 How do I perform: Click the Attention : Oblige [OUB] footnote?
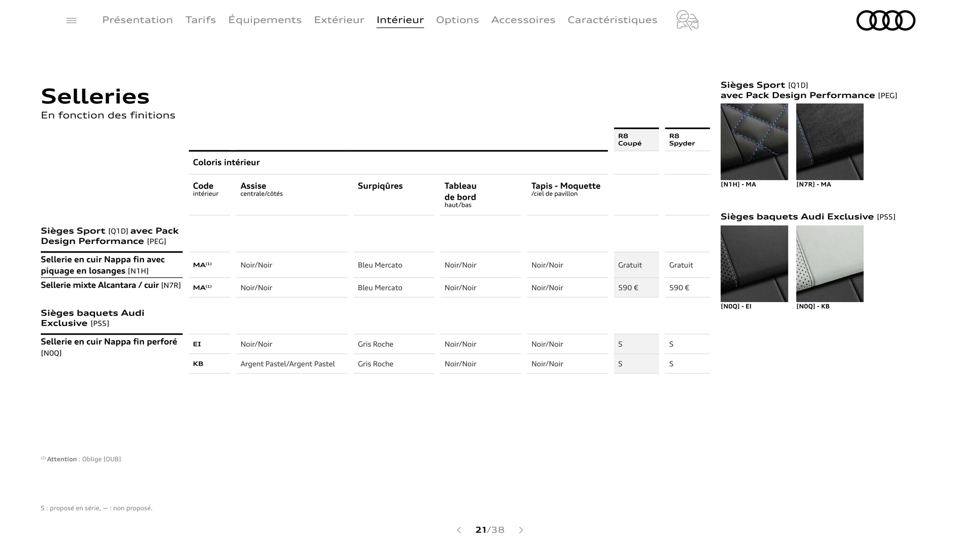(x=81, y=459)
